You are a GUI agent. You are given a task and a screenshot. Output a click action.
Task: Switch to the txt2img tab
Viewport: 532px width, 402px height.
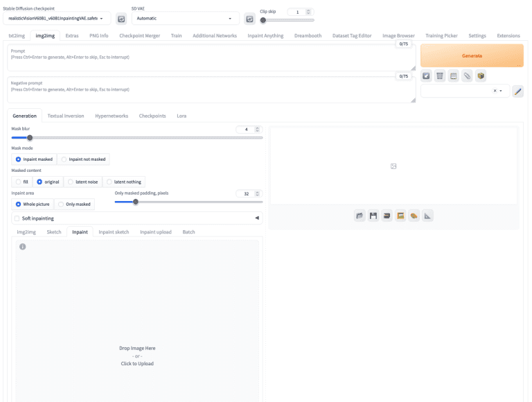[17, 35]
